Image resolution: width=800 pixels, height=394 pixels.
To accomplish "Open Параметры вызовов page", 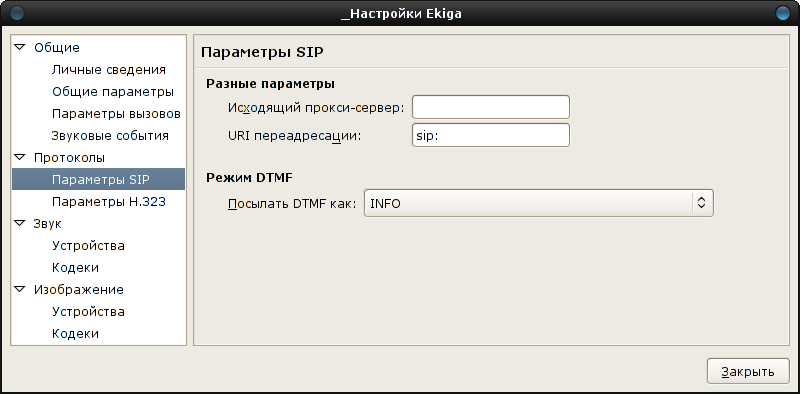I will pyautogui.click(x=116, y=114).
